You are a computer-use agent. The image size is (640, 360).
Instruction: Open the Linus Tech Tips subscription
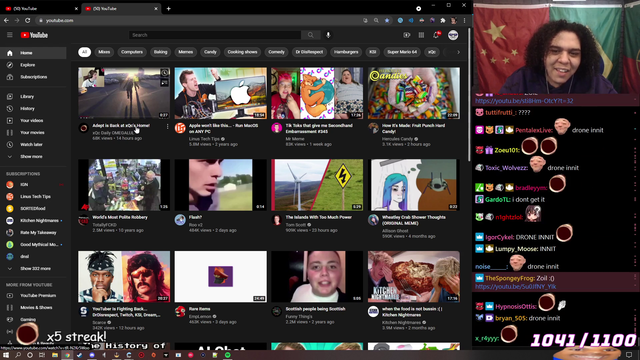point(33,197)
